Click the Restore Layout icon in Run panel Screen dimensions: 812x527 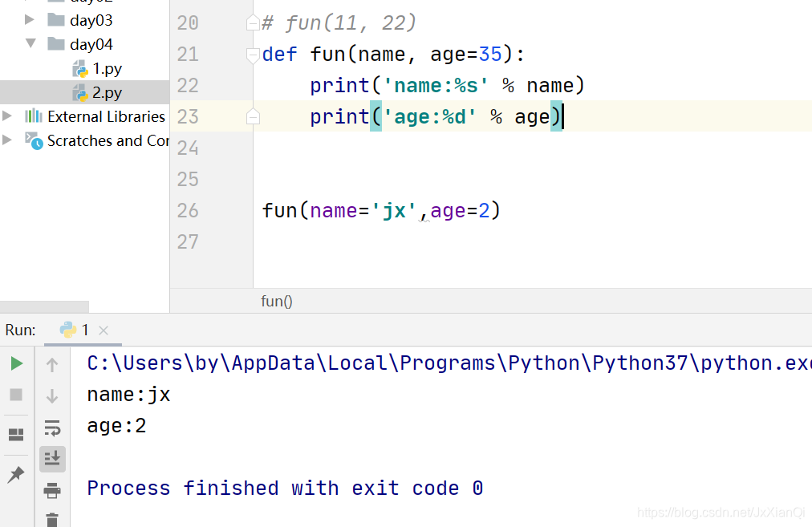point(16,434)
